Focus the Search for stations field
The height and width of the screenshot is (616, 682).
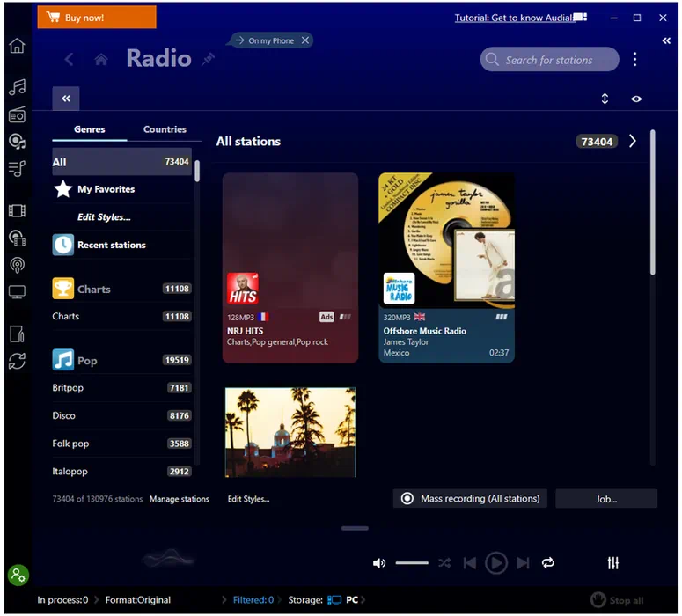click(549, 60)
